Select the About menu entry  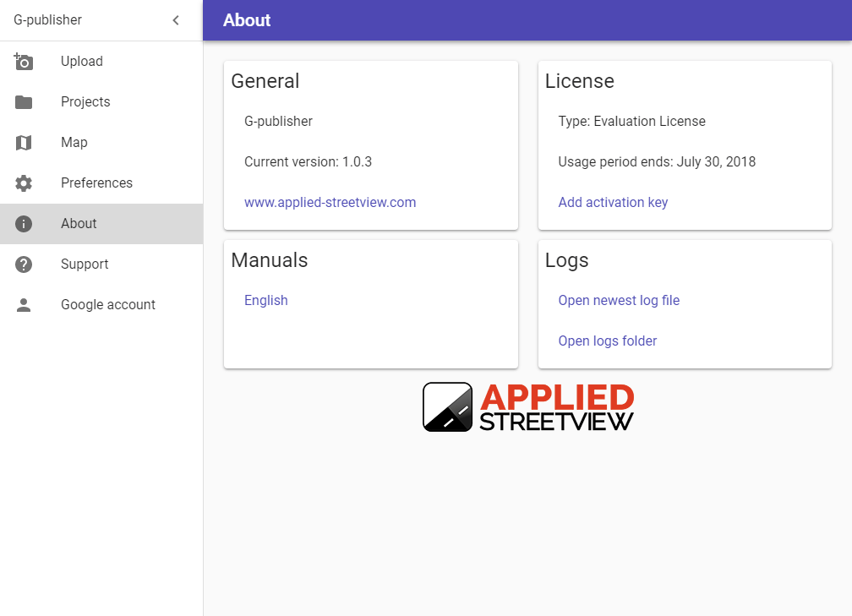[x=101, y=224]
